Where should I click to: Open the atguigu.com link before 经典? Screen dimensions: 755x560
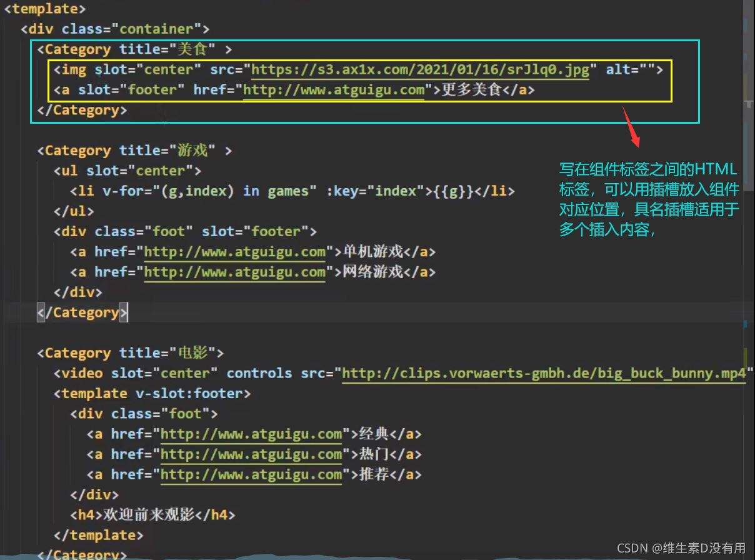pyautogui.click(x=251, y=434)
